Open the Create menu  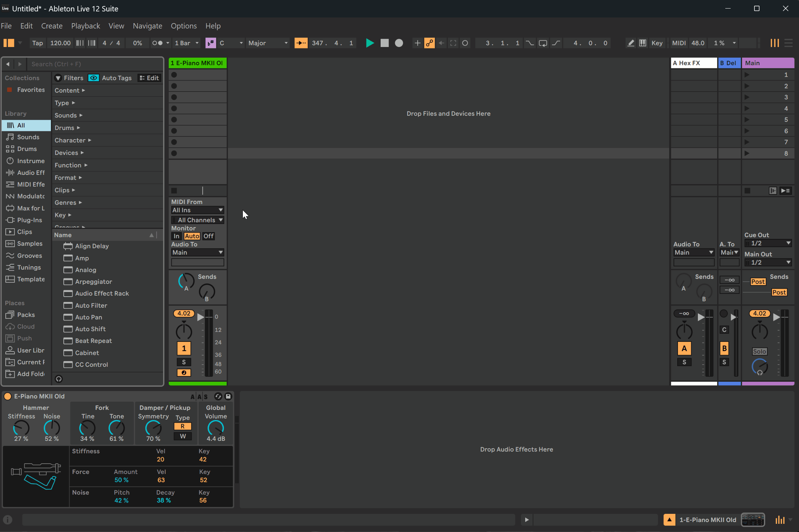52,26
